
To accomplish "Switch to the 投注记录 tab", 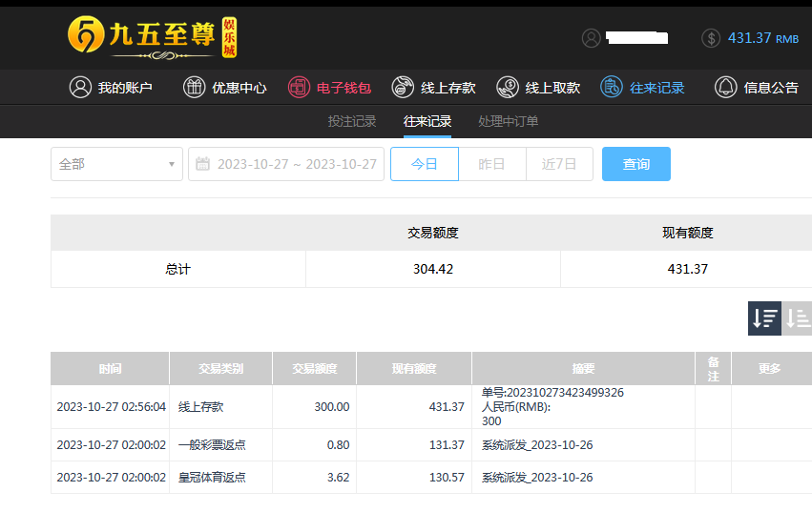I will click(352, 122).
